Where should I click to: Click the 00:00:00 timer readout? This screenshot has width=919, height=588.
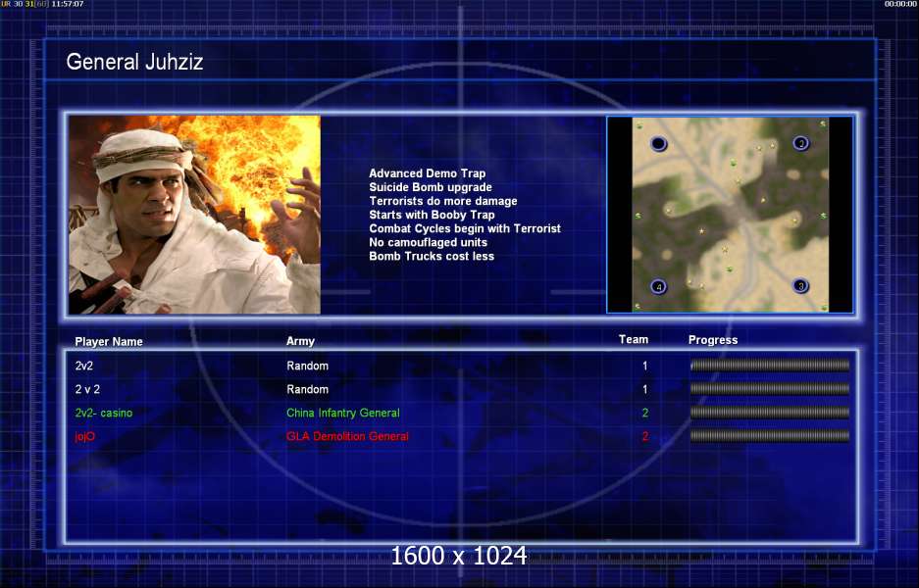point(900,4)
